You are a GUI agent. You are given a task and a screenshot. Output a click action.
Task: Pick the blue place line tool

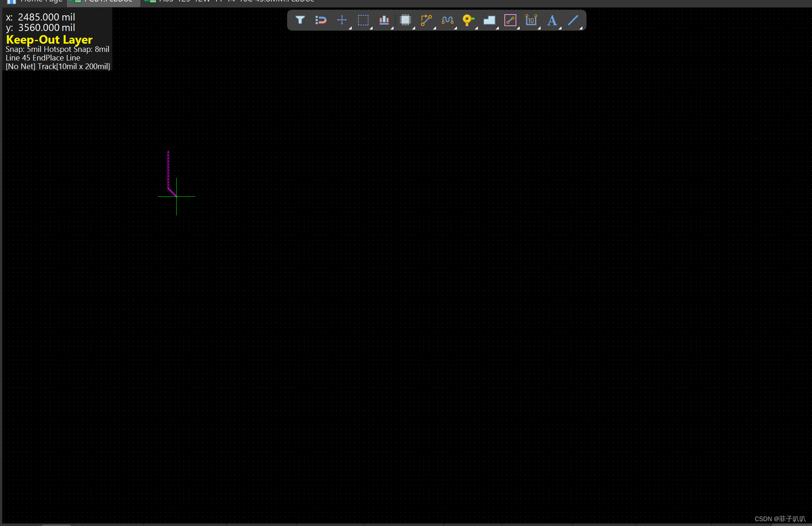(x=573, y=20)
